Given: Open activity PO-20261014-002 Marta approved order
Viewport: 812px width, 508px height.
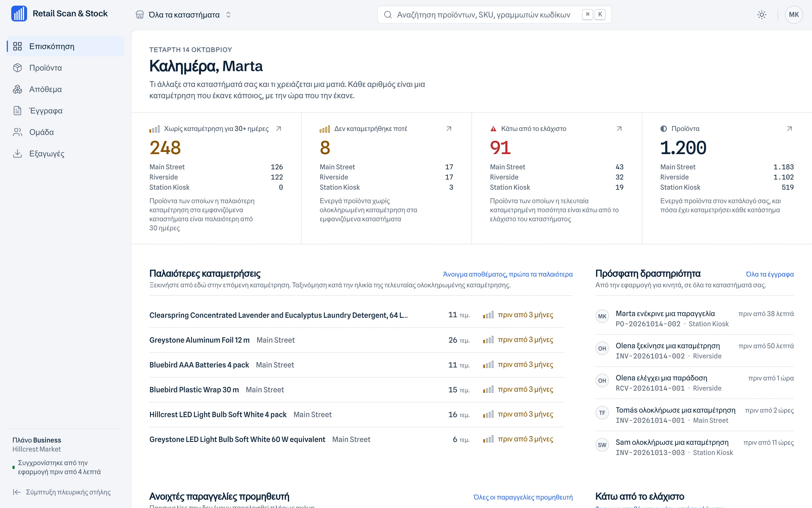Looking at the screenshot, I should click(x=694, y=319).
